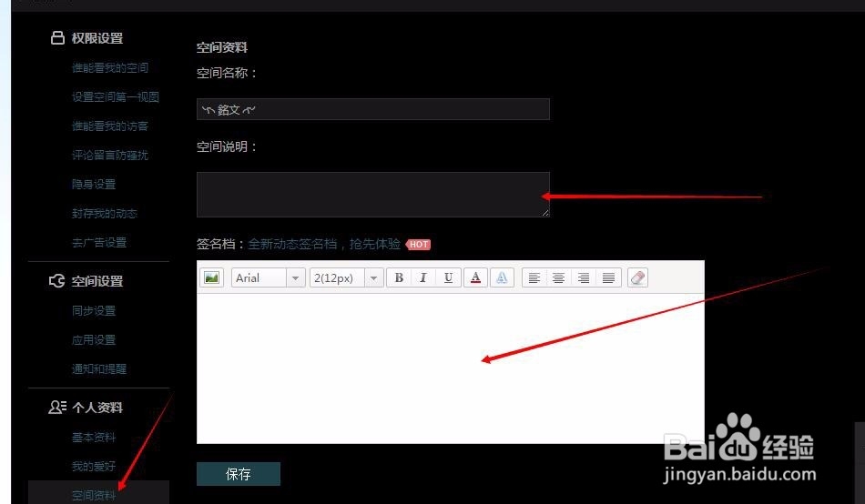Click the 空间名称 input field

[x=373, y=109]
